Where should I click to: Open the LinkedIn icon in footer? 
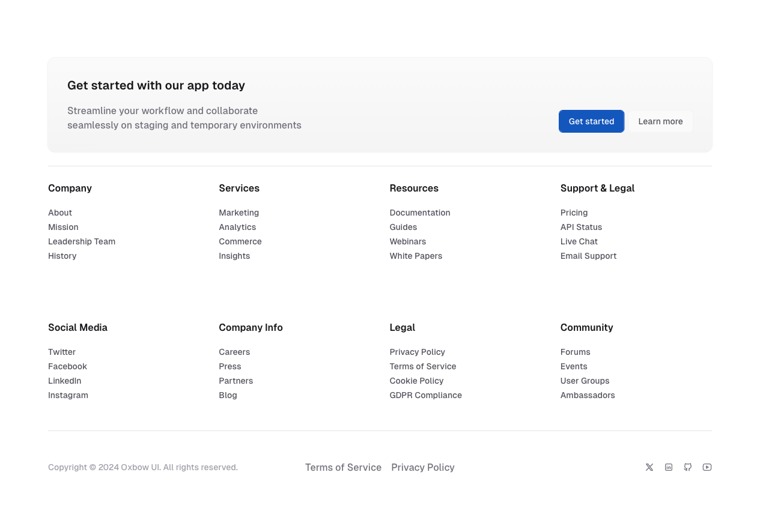[x=669, y=467]
